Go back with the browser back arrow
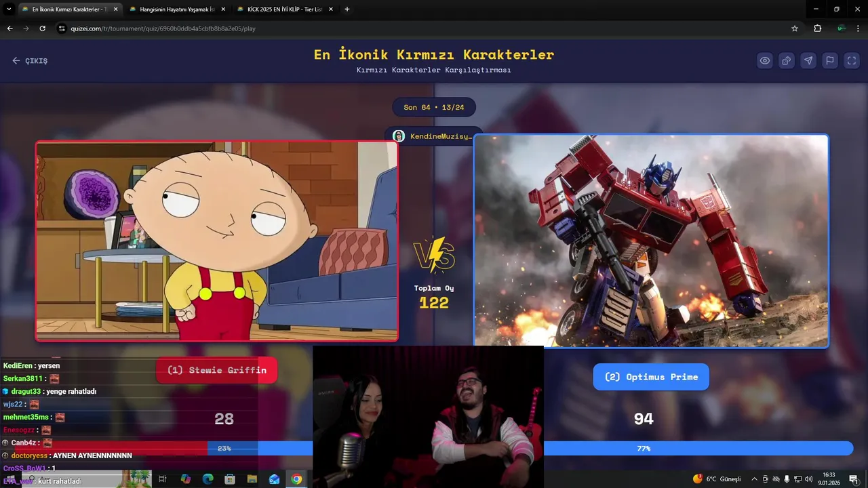 9,28
